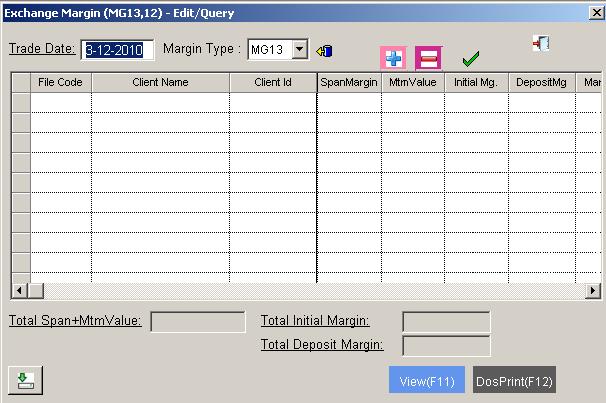Screen dimensions: 606x403
Task: Click the MtmValue column header
Action: (413, 82)
